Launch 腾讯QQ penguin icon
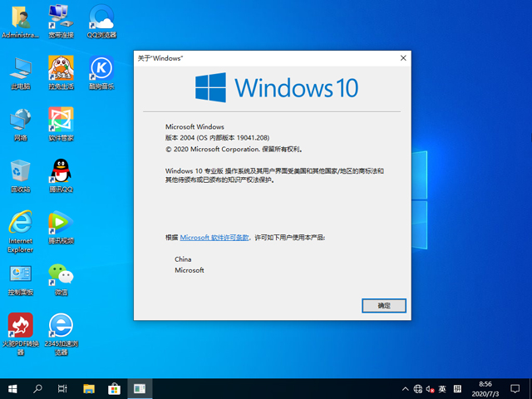This screenshot has height=399, width=532. pos(61,175)
